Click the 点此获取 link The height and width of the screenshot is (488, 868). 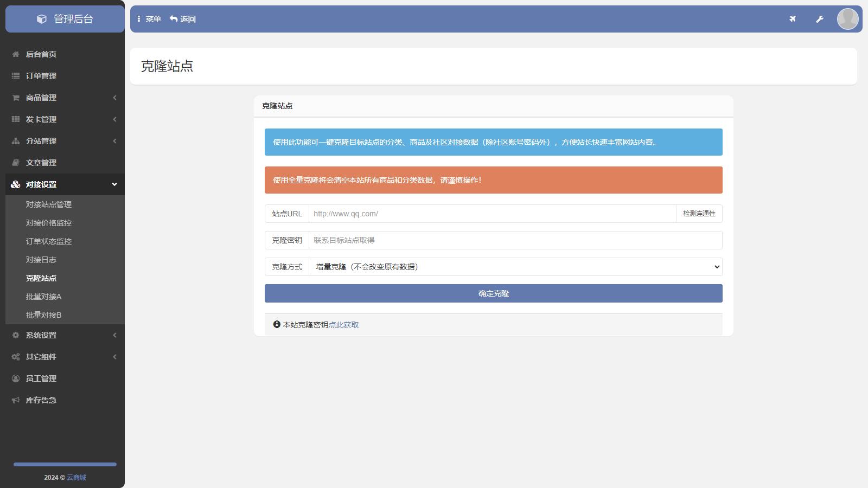click(343, 325)
